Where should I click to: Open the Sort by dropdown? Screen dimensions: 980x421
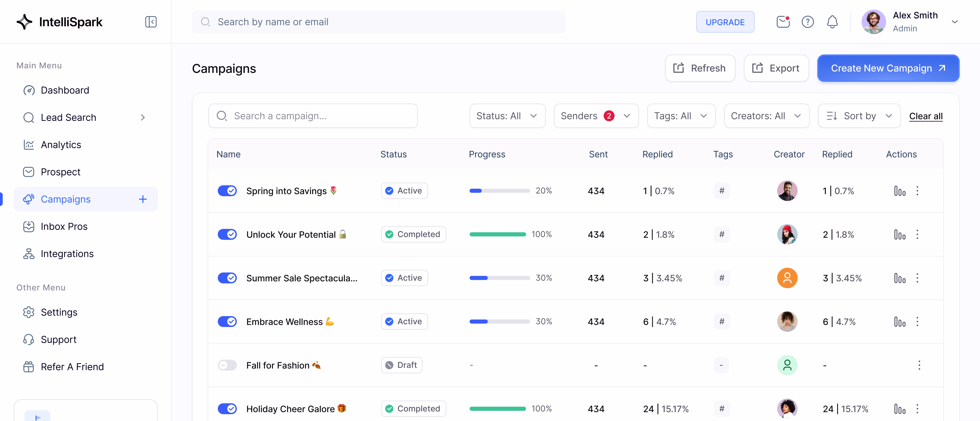pyautogui.click(x=859, y=116)
